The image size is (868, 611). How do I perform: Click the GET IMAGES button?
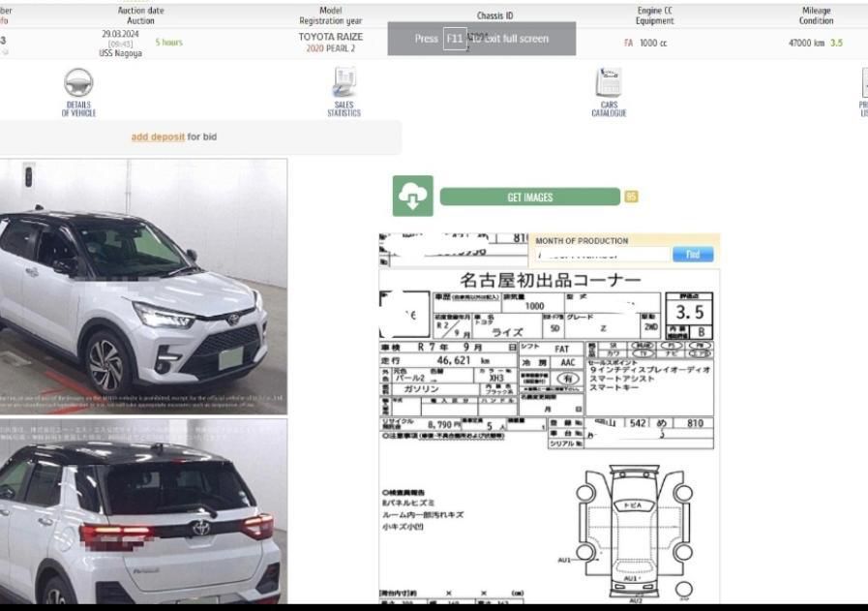[x=529, y=197]
